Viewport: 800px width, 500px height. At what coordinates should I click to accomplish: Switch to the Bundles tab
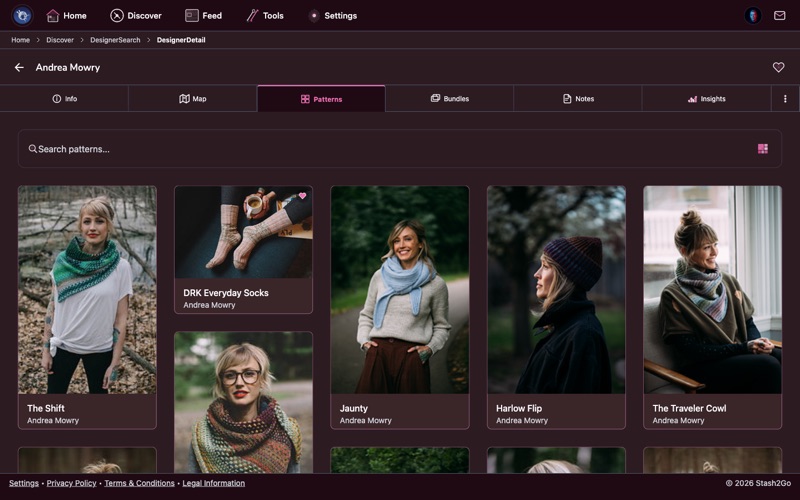click(x=449, y=98)
